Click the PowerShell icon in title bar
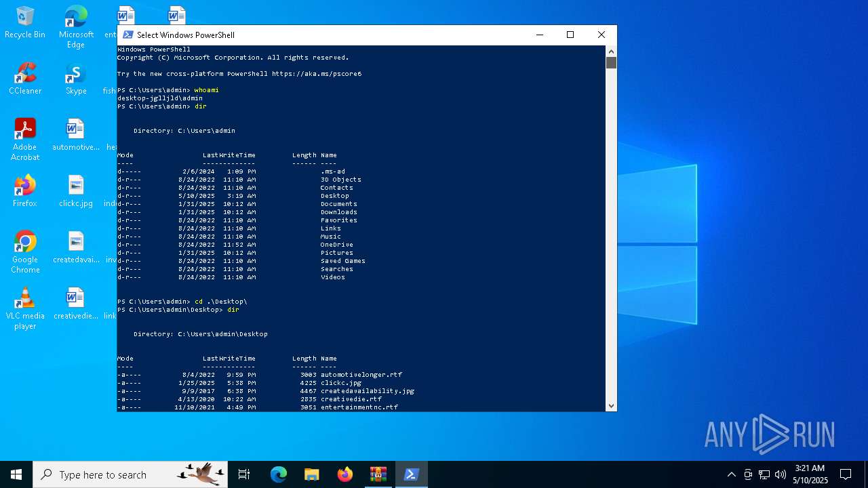The width and height of the screenshot is (868, 488). (127, 35)
